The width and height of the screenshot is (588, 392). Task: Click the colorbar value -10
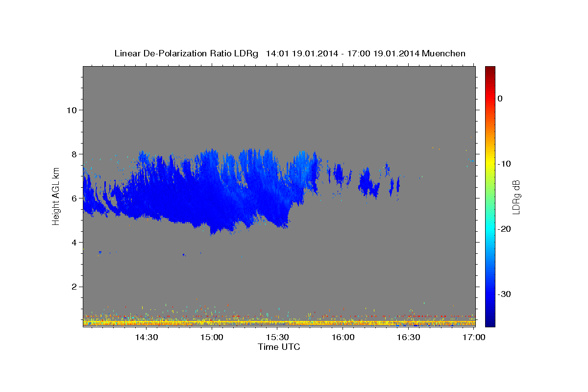click(x=505, y=164)
